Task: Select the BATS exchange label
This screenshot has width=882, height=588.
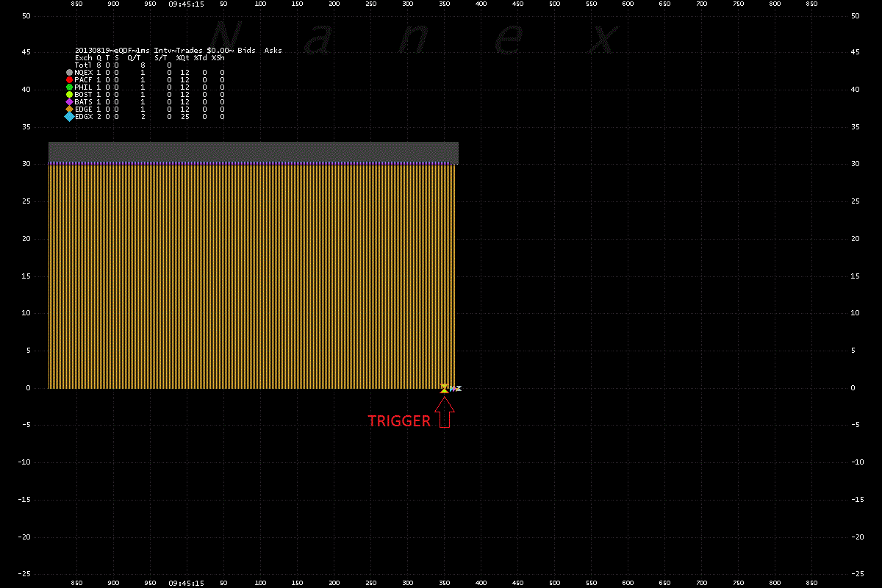Action: click(x=83, y=101)
